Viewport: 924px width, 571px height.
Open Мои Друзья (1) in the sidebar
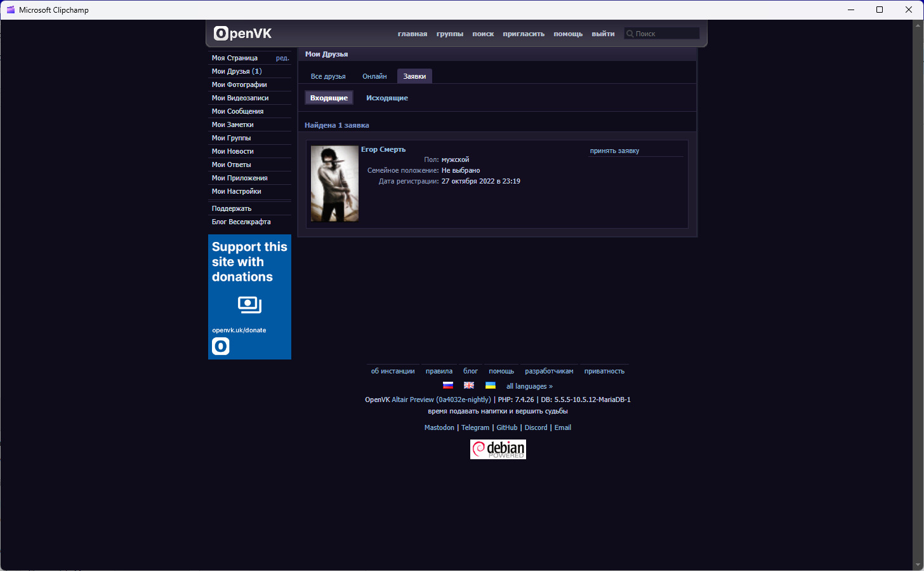pyautogui.click(x=250, y=71)
